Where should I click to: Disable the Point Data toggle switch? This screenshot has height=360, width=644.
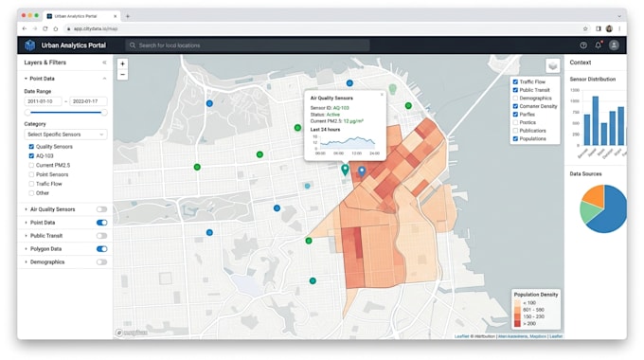101,223
